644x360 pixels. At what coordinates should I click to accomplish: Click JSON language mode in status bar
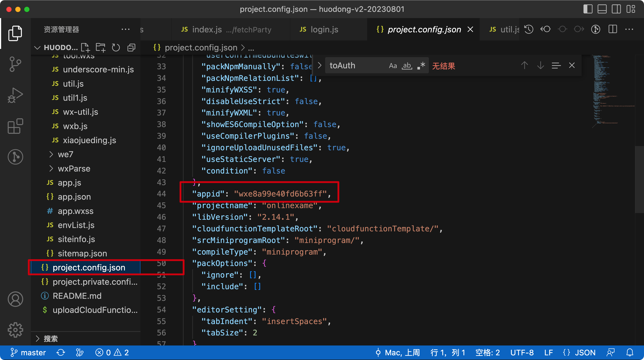coord(585,352)
